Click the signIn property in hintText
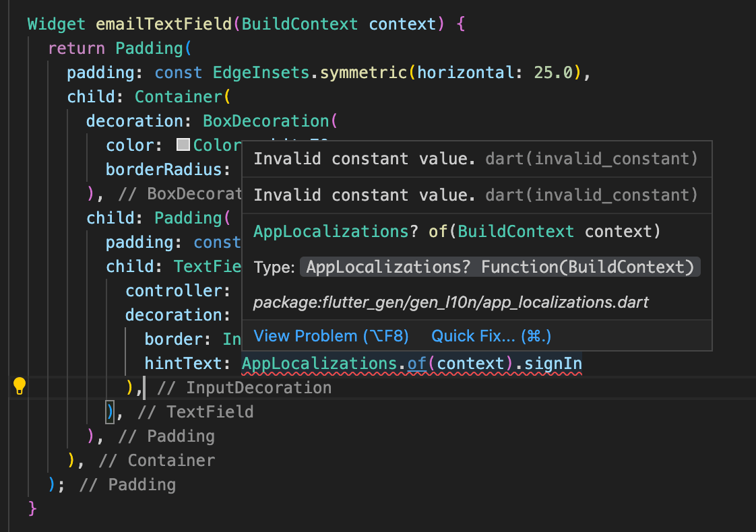This screenshot has height=532, width=756. click(x=553, y=364)
